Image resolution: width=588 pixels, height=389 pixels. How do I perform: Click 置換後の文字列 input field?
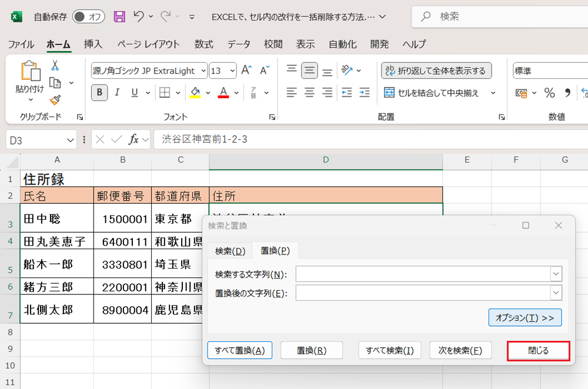click(x=423, y=293)
